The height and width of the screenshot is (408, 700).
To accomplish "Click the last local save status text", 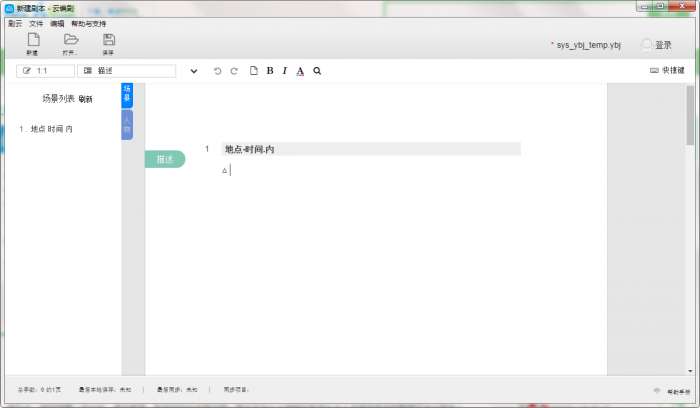I will click(105, 390).
